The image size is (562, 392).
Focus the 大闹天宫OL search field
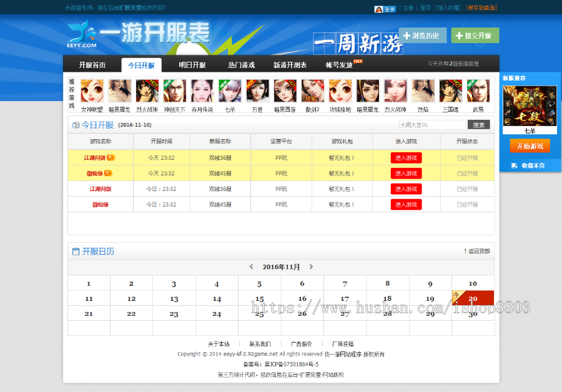pos(432,125)
